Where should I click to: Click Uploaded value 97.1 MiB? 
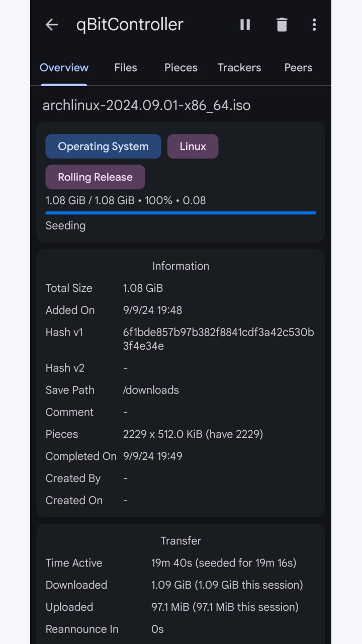(225, 607)
